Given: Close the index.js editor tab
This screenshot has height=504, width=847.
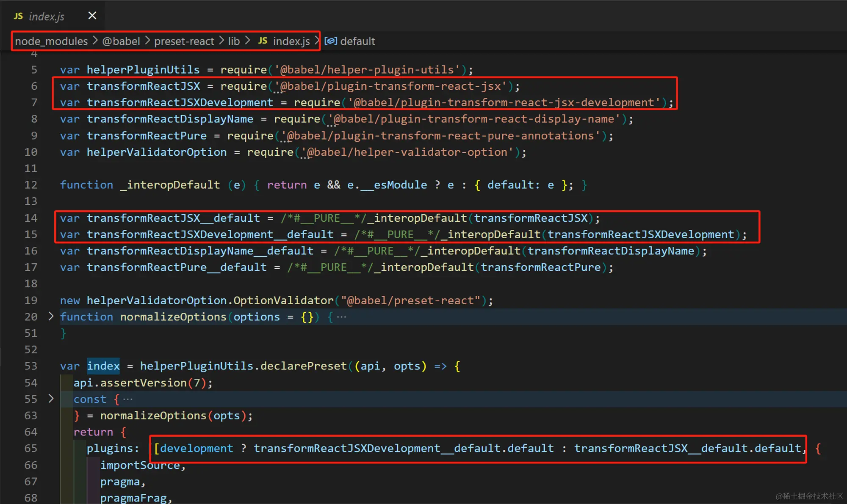Looking at the screenshot, I should (92, 16).
